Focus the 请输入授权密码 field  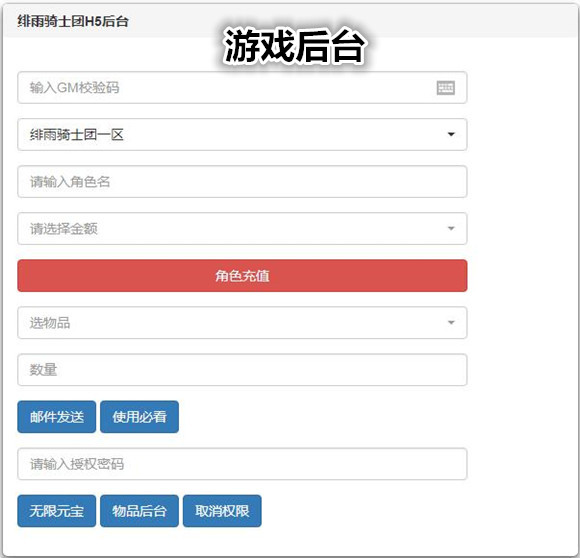[242, 464]
